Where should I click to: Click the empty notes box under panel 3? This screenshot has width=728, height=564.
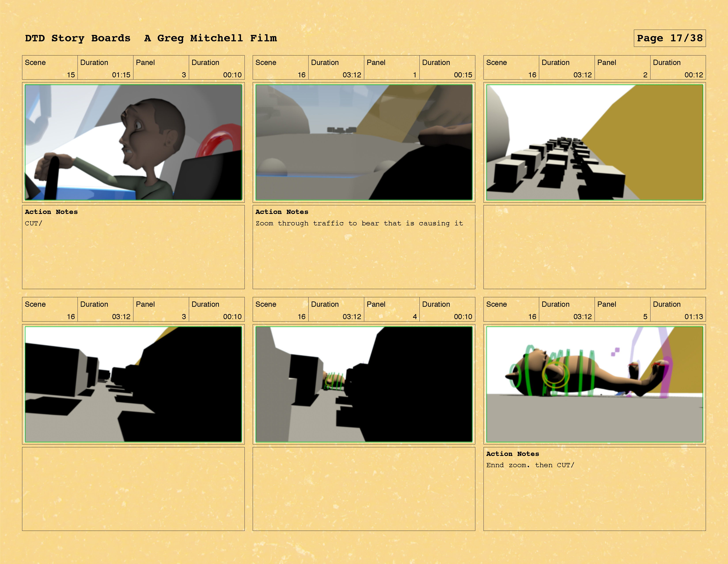(133, 489)
